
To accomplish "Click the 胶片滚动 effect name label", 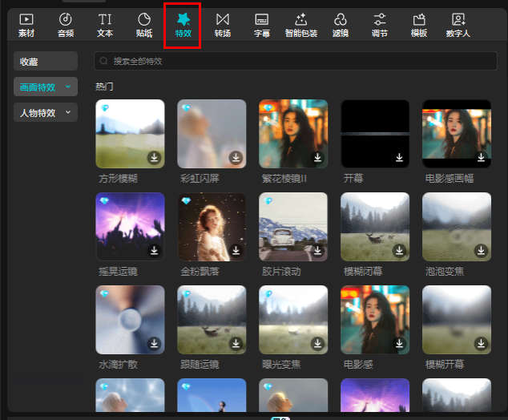I will click(x=281, y=271).
